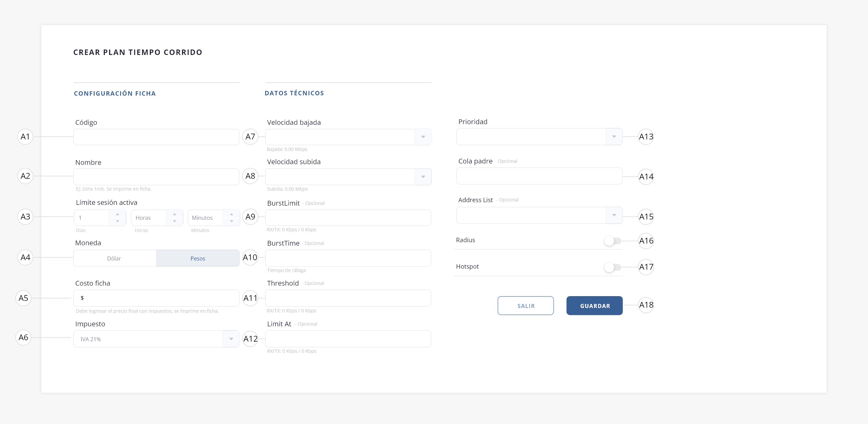
Task: Click the BurstLimit input field
Action: (348, 218)
